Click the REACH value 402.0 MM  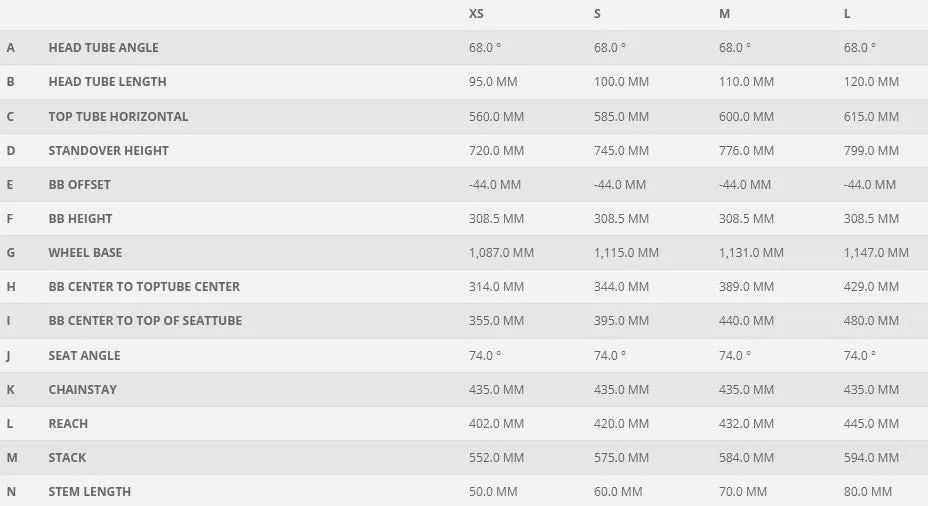point(497,424)
